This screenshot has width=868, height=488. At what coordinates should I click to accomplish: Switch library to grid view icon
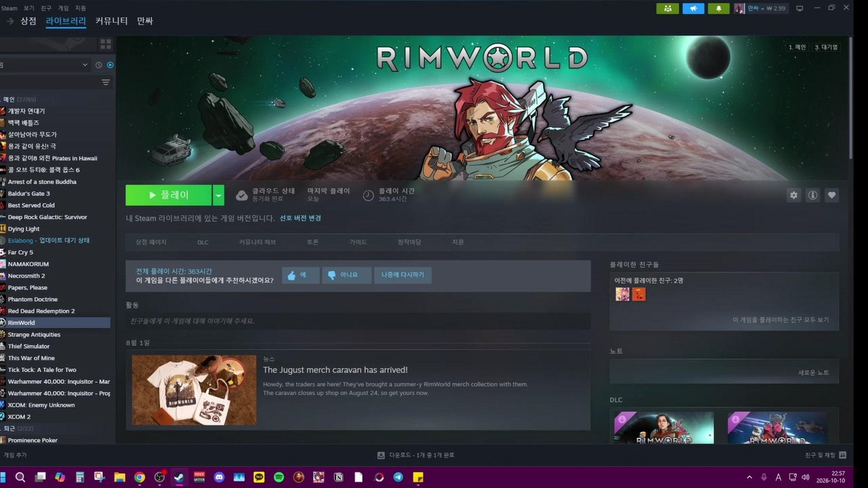click(x=106, y=44)
